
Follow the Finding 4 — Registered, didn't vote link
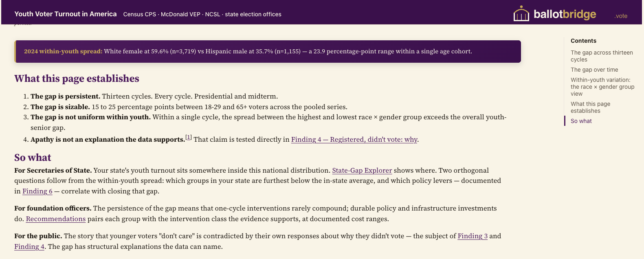(x=354, y=139)
